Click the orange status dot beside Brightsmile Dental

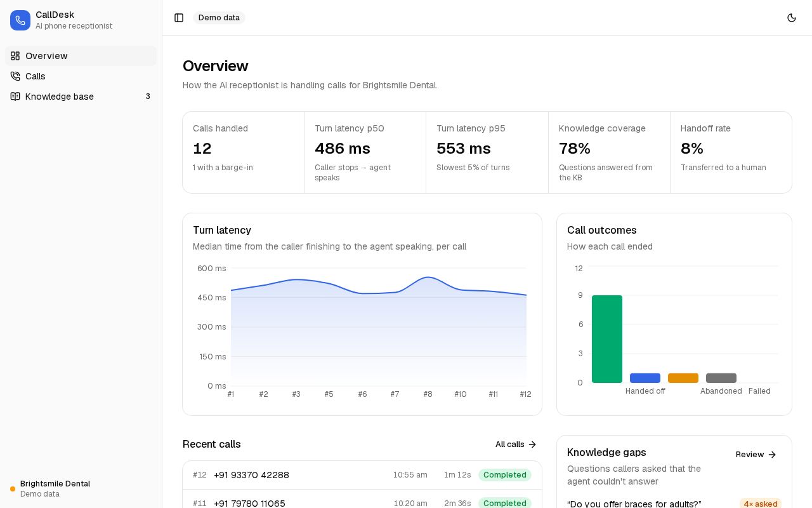point(13,489)
